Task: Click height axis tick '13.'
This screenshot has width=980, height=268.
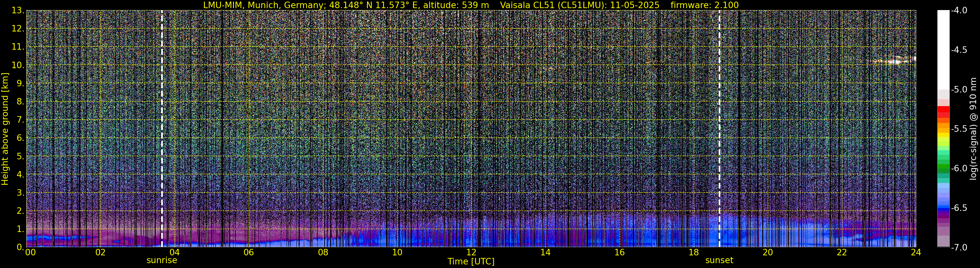Action: [18, 11]
